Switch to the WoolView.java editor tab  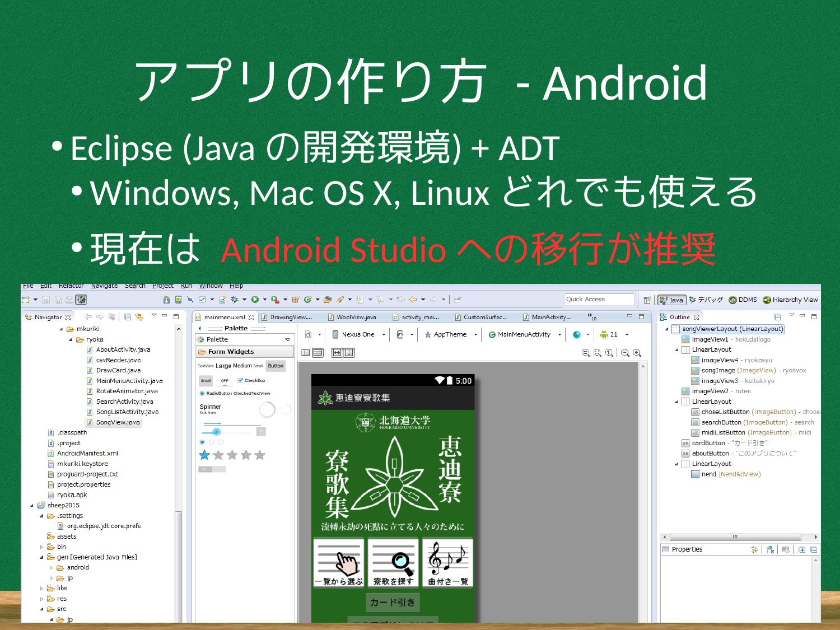(x=356, y=317)
